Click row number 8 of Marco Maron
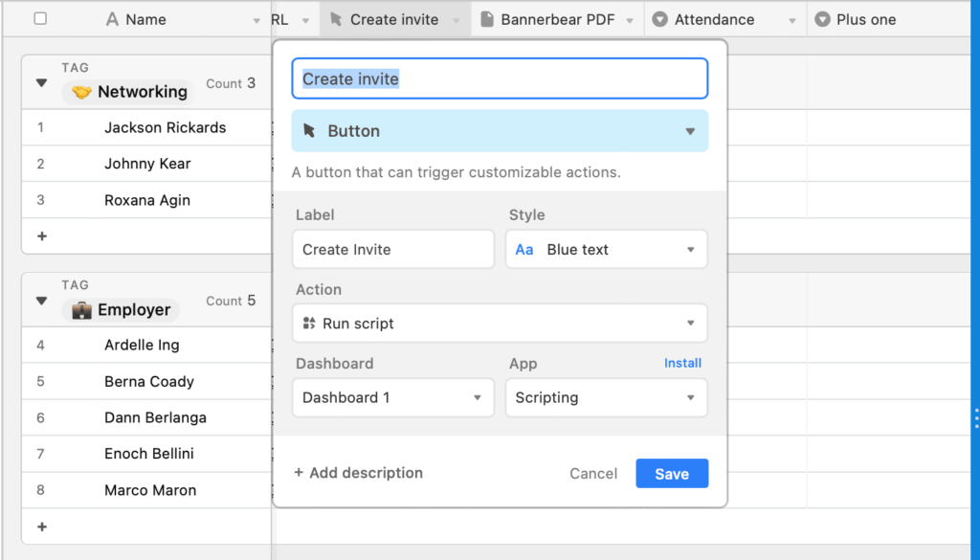980x560 pixels. (x=40, y=490)
